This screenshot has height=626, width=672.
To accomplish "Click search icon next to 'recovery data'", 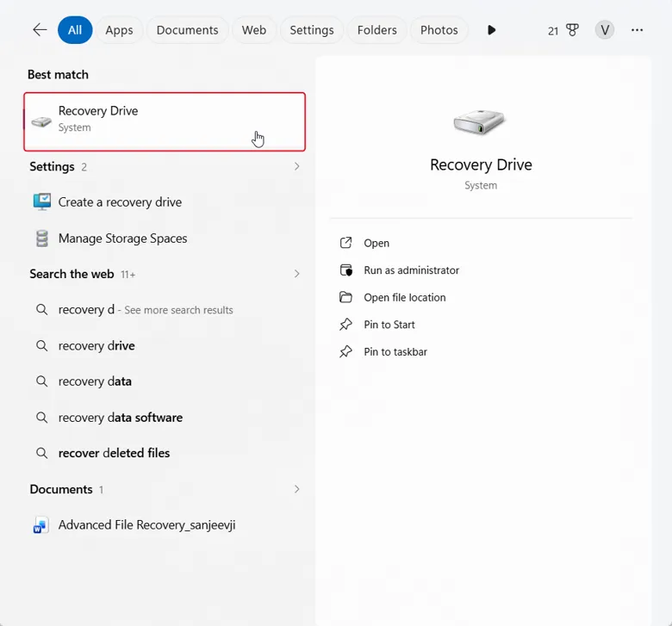I will [41, 381].
